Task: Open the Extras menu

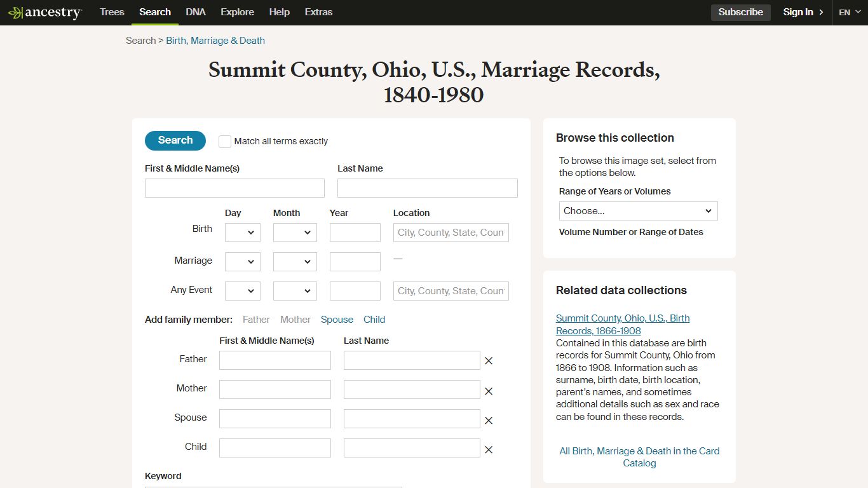Action: tap(318, 12)
